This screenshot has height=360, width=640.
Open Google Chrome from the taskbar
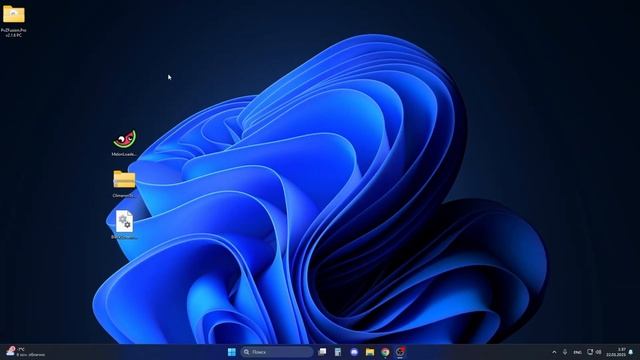(385, 352)
